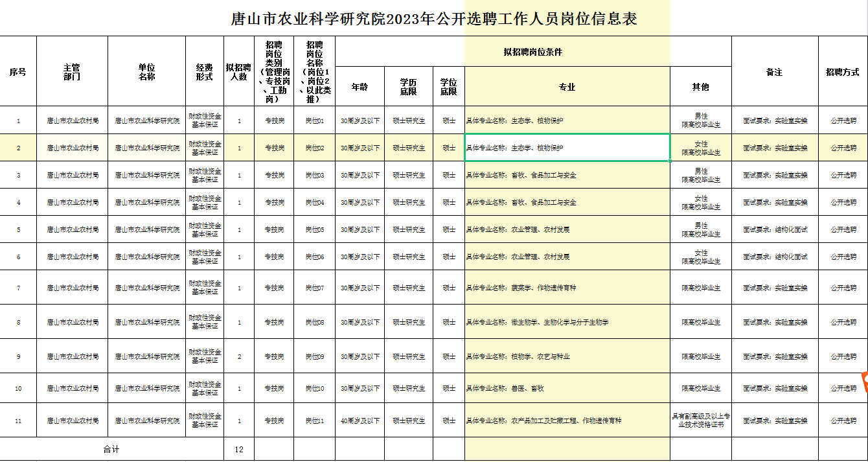The image size is (868, 462).
Task: Click the orange floating icon at the right edge
Action: [863, 383]
